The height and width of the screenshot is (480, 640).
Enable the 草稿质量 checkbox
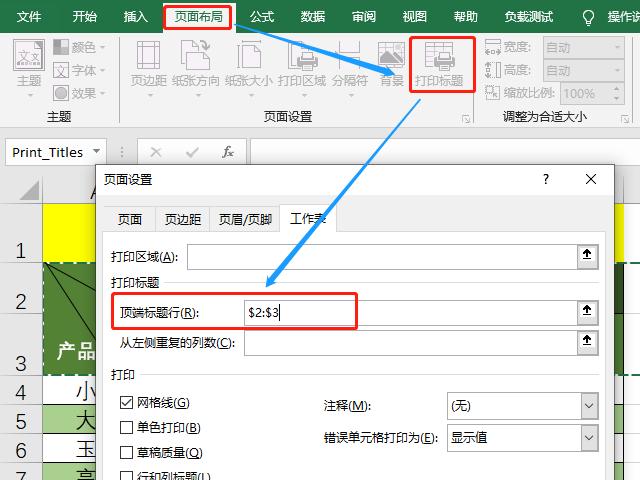(x=126, y=452)
